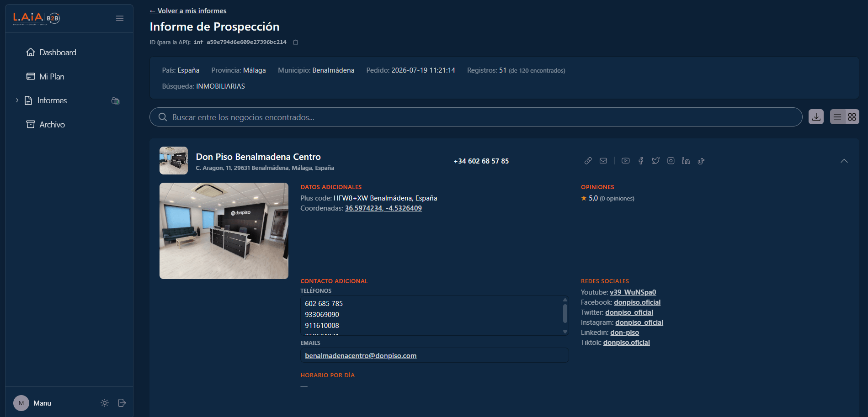
Task: Click the Manu user avatar
Action: [21, 403]
